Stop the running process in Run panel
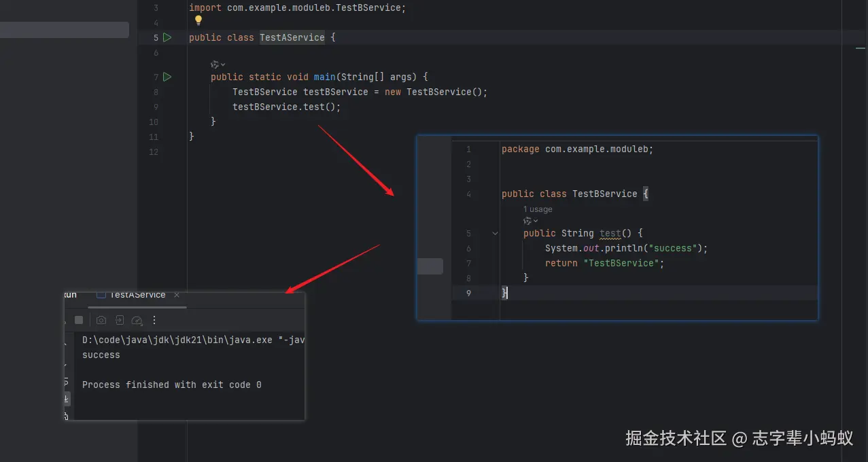 (x=79, y=320)
